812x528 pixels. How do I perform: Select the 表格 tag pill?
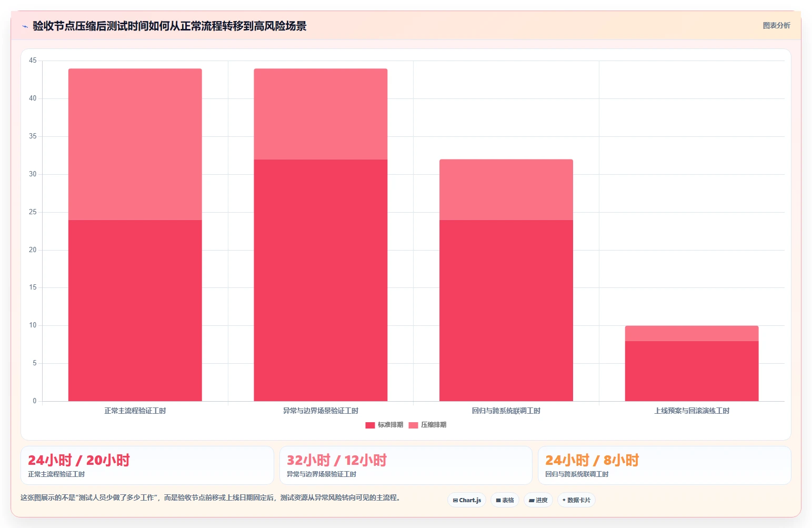coord(505,500)
